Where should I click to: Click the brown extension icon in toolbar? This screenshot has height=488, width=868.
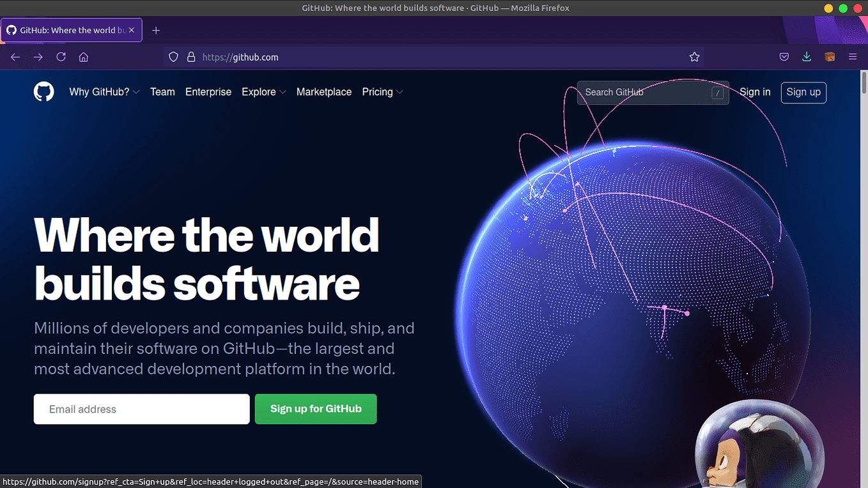click(830, 57)
